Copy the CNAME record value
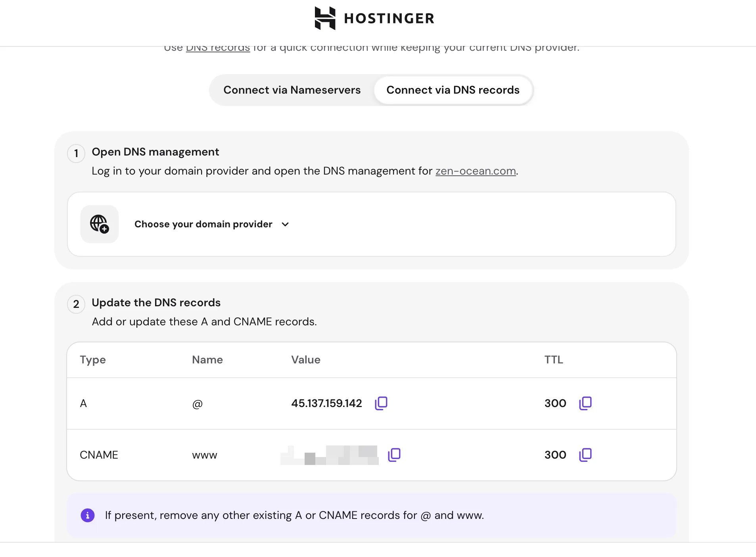 pyautogui.click(x=394, y=455)
